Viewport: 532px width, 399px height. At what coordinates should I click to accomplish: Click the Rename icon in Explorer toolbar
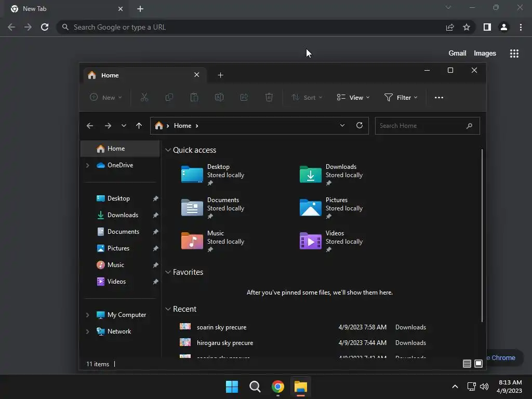(219, 97)
